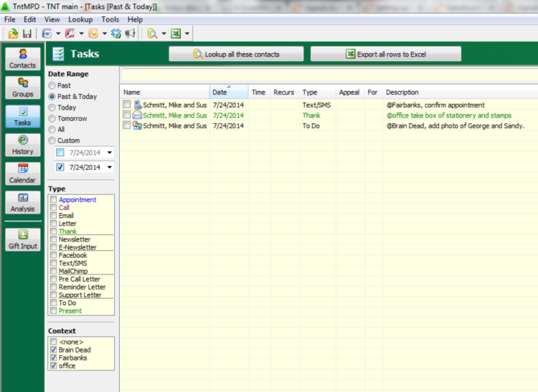Image resolution: width=538 pixels, height=392 pixels.
Task: Click the megaphone icon in toolbar
Action: click(130, 34)
